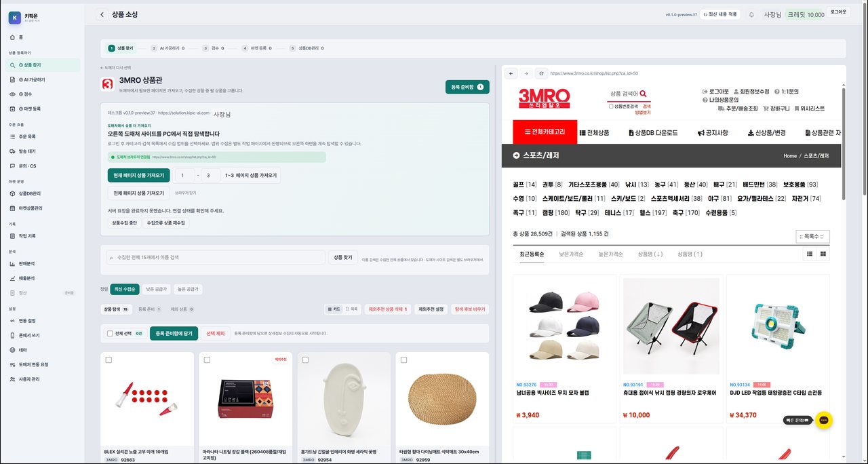
Task: Switch to the 제외 상품 tab
Action: [182, 309]
